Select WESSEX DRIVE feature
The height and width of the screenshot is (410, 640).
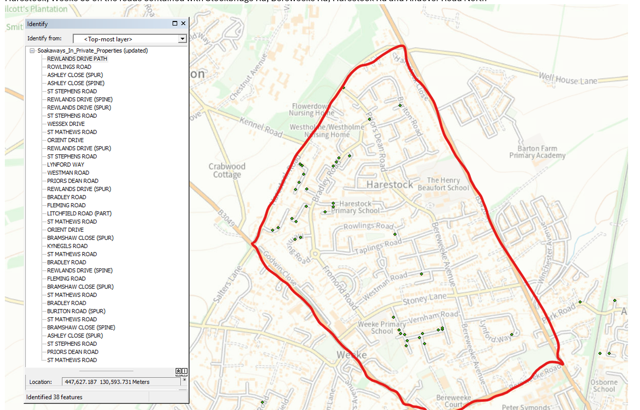(66, 124)
